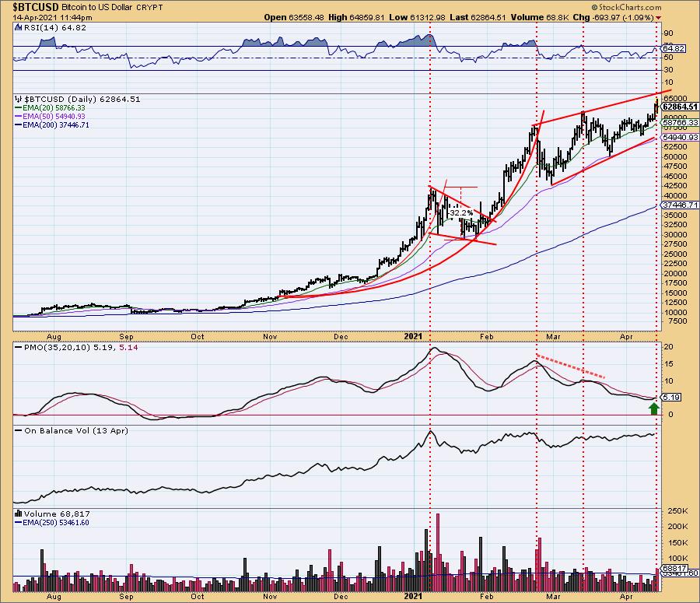Click the RSI(14) 64.82 legend label
The width and height of the screenshot is (700, 603).
[x=54, y=28]
